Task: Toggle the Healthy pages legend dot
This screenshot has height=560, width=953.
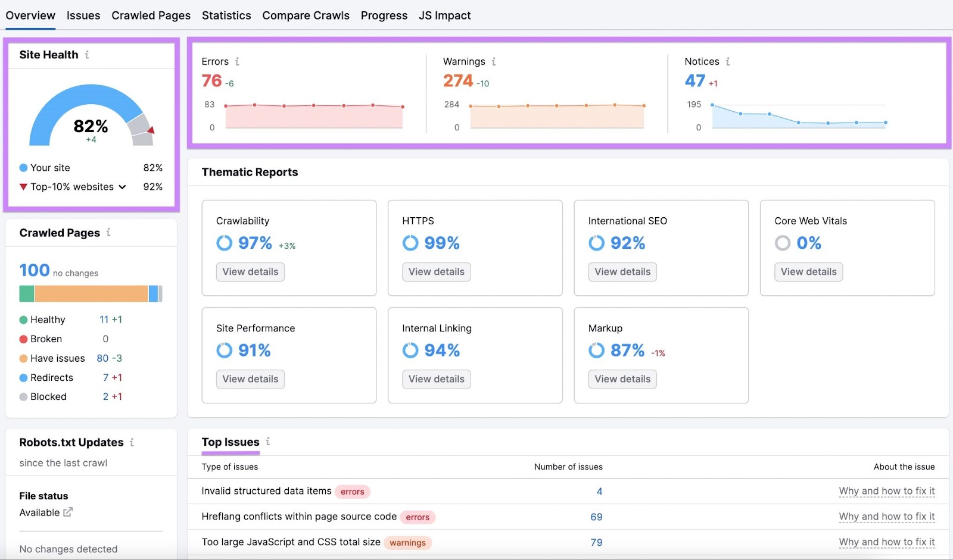Action: [23, 320]
